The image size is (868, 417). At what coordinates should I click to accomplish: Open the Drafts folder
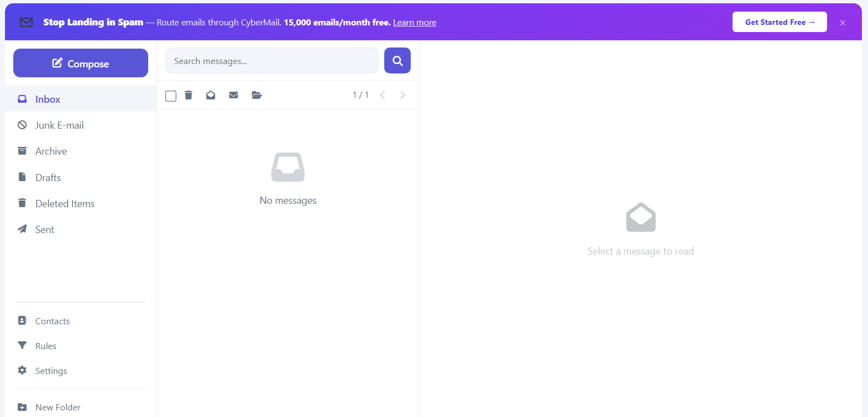point(81,177)
